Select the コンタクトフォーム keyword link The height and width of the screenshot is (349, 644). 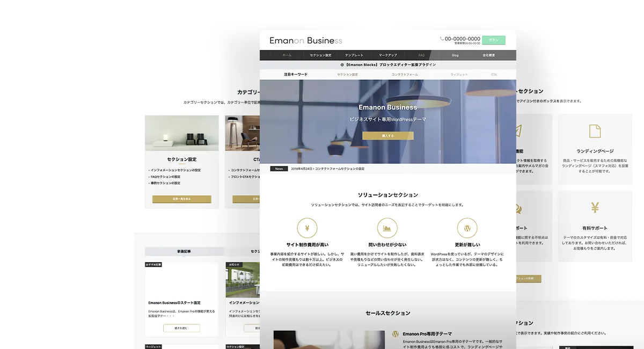[x=405, y=75]
